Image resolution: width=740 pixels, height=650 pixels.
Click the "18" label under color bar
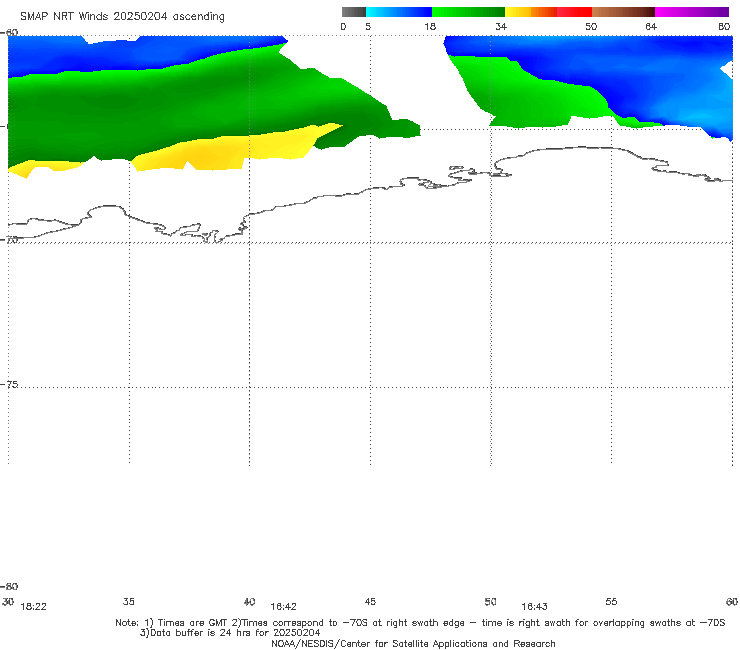coord(430,26)
